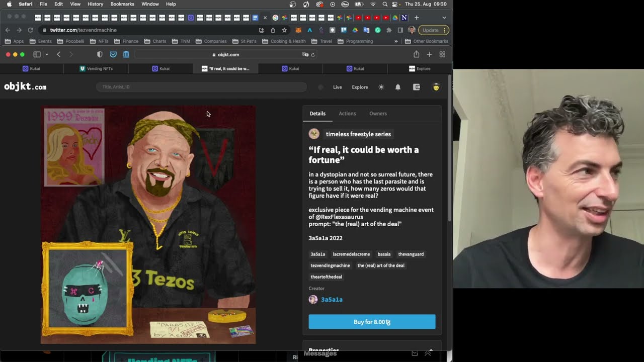Click the Buy for 8.00 tez button
Screen dimensions: 644x362
point(372,322)
